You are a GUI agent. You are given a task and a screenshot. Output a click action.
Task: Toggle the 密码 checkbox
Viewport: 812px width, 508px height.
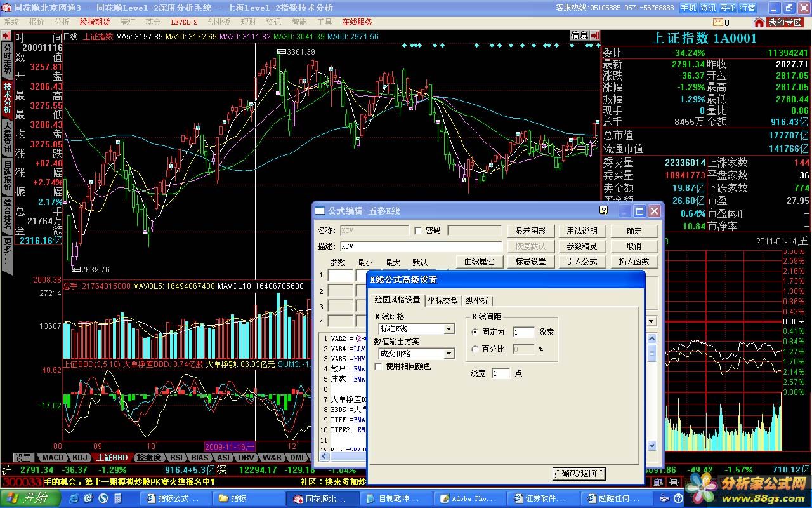click(x=418, y=231)
